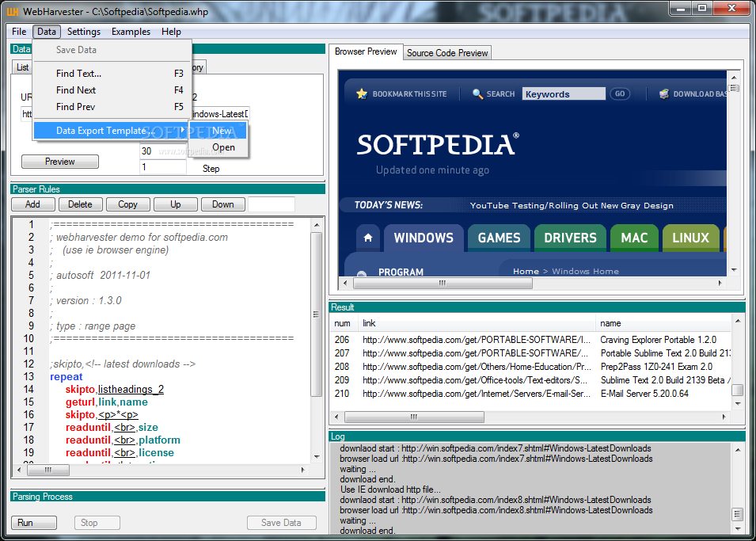Open GAMES category tab in preview
Image resolution: width=756 pixels, height=541 pixels.
pos(499,238)
